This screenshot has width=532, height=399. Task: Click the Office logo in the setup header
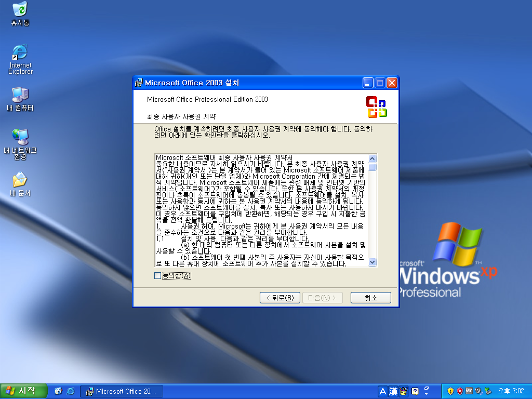tap(376, 107)
